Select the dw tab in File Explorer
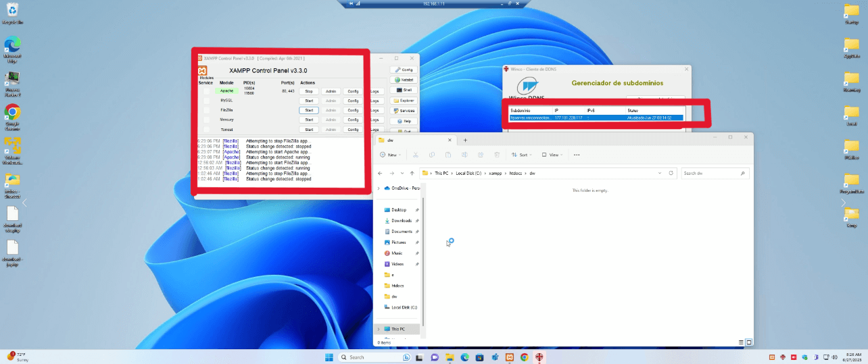Viewport: 868px width, 364px height. coord(416,140)
